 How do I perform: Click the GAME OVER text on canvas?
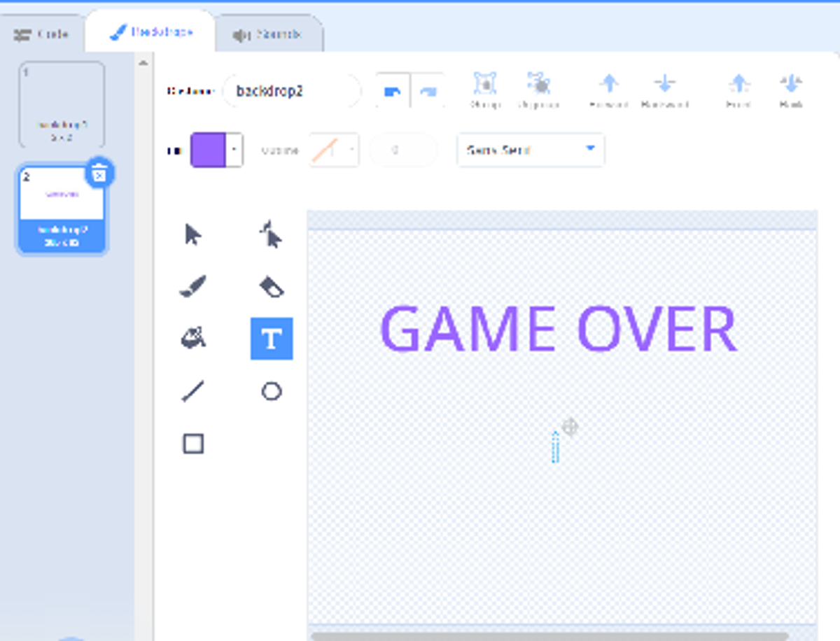point(559,329)
